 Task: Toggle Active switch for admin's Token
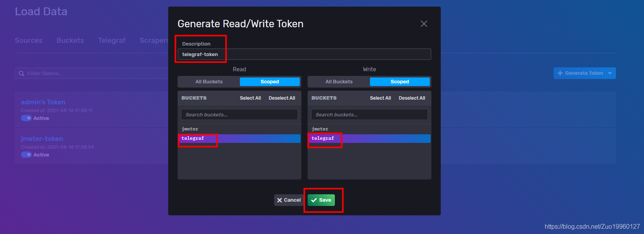point(26,118)
